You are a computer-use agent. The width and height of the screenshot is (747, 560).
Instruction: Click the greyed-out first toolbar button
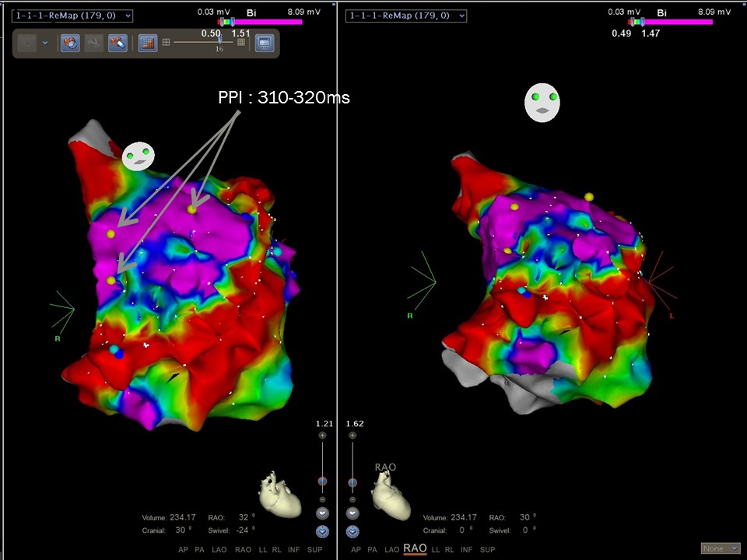click(x=27, y=43)
